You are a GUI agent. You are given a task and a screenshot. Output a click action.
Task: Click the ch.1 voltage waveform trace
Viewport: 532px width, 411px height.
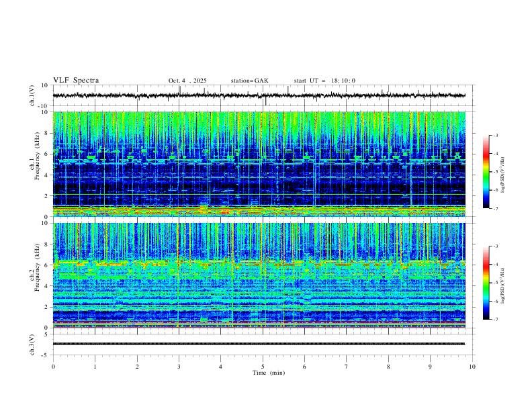259,95
